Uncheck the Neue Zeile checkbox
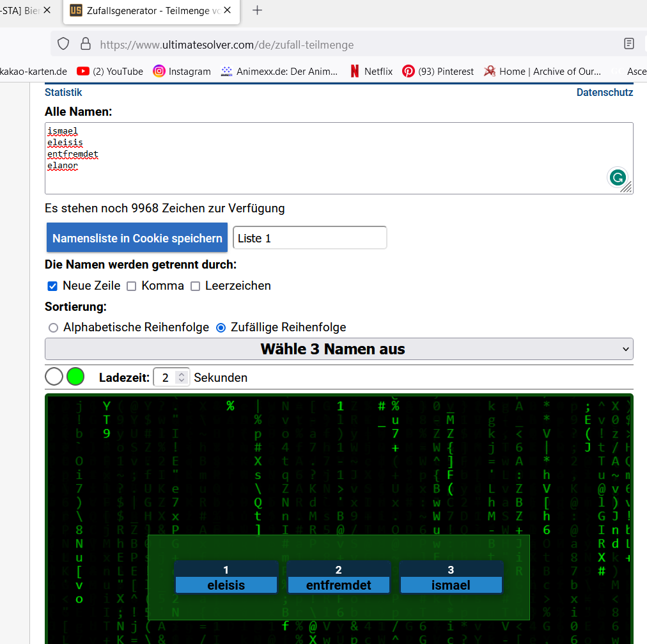Viewport: 647px width, 644px height. point(52,286)
